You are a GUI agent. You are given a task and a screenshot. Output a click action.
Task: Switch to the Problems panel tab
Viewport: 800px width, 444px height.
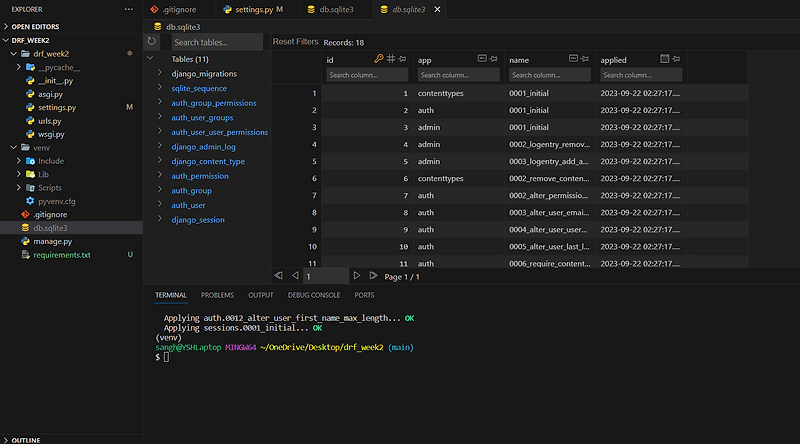click(217, 295)
